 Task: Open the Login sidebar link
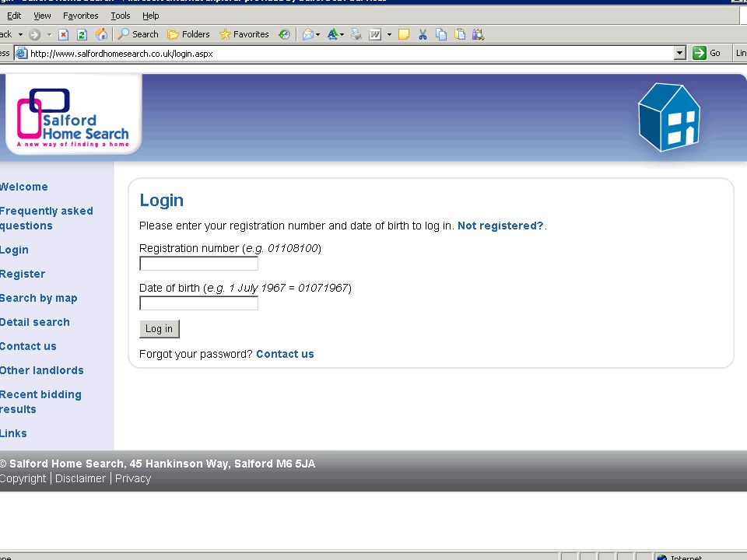coord(14,250)
